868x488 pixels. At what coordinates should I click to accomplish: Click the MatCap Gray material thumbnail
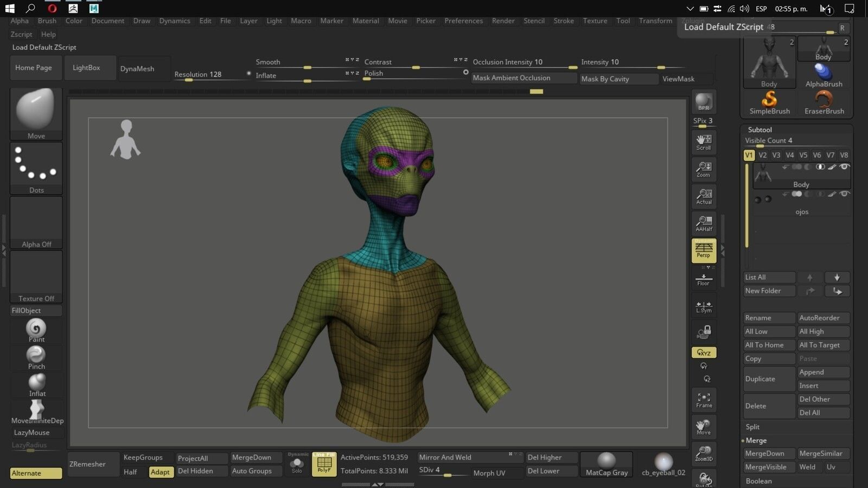(606, 462)
